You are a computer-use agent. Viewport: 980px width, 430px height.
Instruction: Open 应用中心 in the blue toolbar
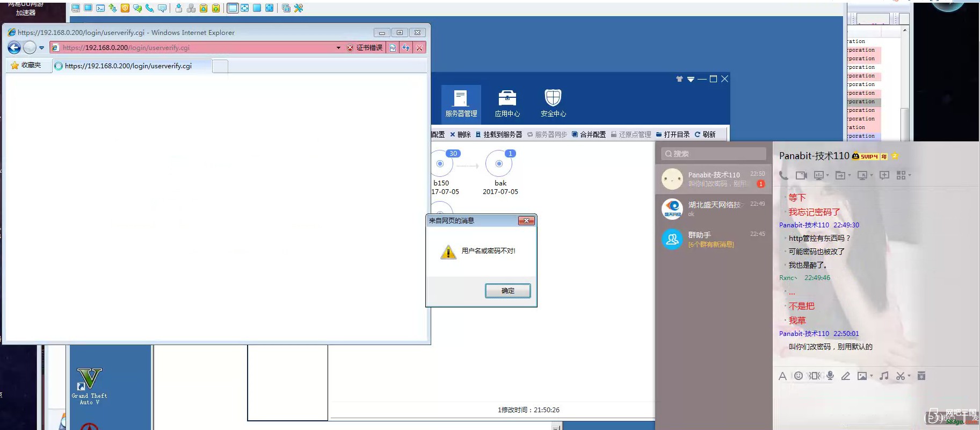click(507, 103)
